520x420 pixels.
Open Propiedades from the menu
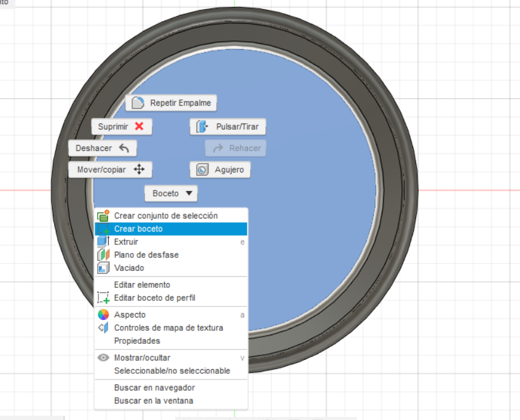[x=171, y=341]
